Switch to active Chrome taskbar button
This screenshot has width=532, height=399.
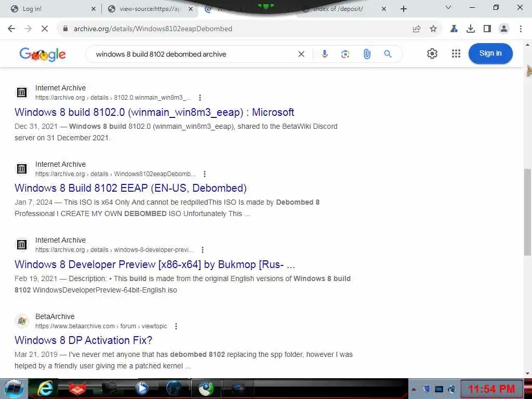[206, 389]
